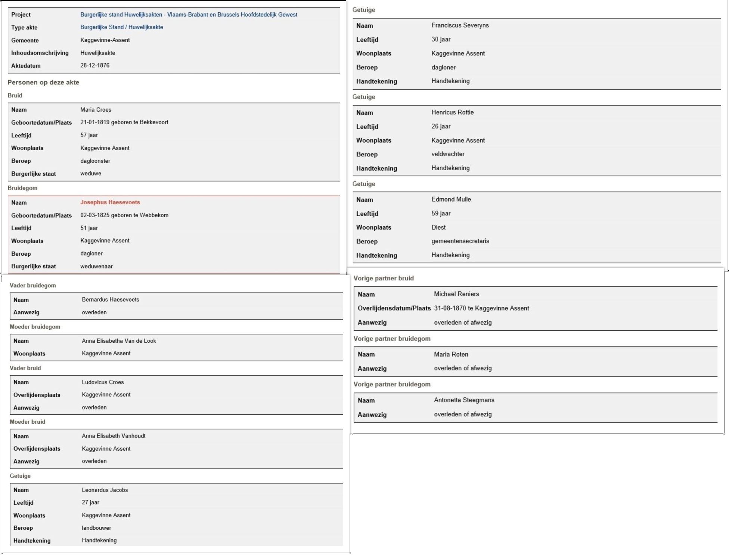Image resolution: width=747 pixels, height=560 pixels.
Task: Click the age 27 jaar of Leonardus Jacobs
Action: point(90,503)
